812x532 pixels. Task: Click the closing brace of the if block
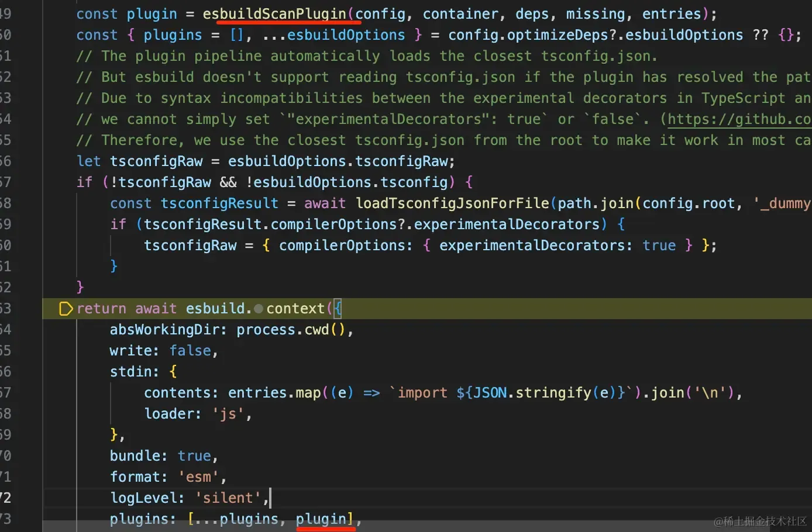[x=80, y=288]
